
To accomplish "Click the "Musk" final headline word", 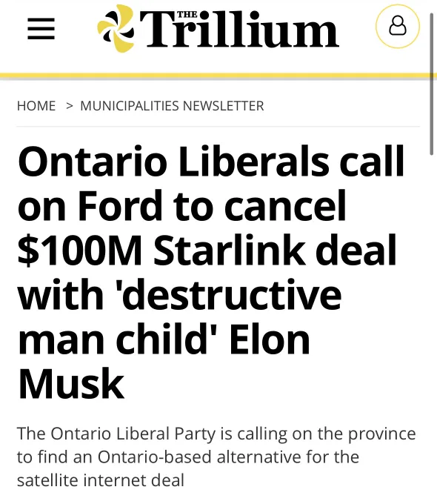I will (71, 383).
